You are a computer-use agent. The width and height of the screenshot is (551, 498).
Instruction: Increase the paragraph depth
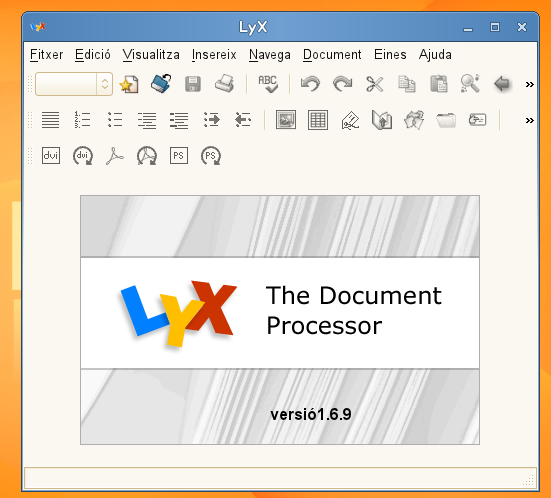[212, 120]
